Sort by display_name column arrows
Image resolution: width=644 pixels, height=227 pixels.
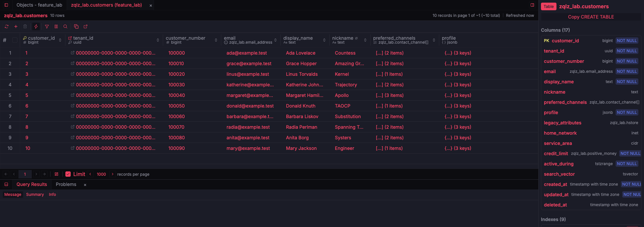[x=324, y=40]
